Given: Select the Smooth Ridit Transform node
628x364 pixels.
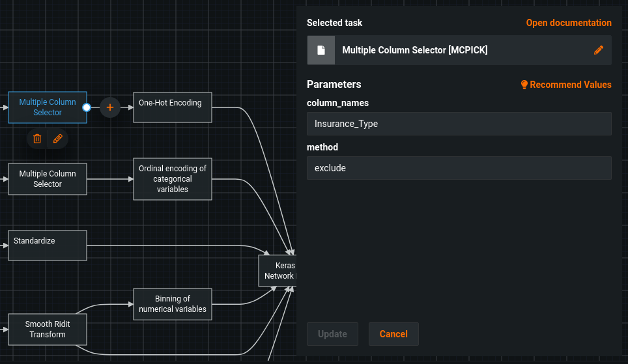Looking at the screenshot, I should (48, 329).
